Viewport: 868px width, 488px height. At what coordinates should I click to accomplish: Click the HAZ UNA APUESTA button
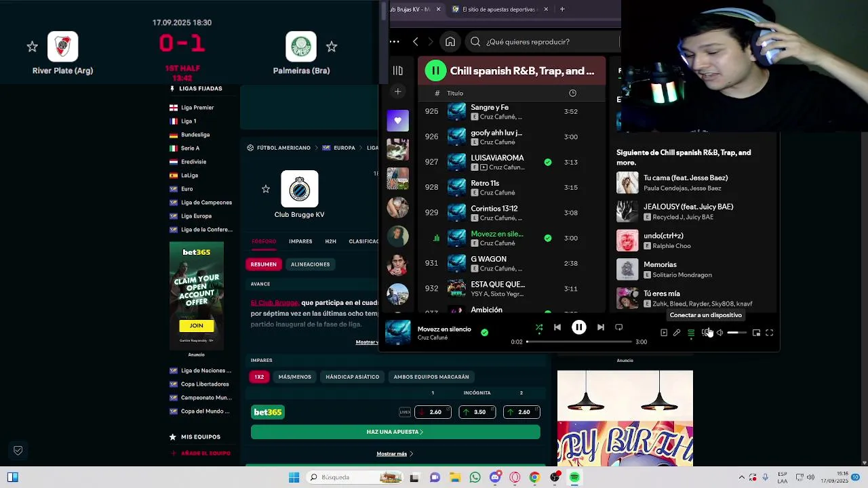click(x=395, y=432)
